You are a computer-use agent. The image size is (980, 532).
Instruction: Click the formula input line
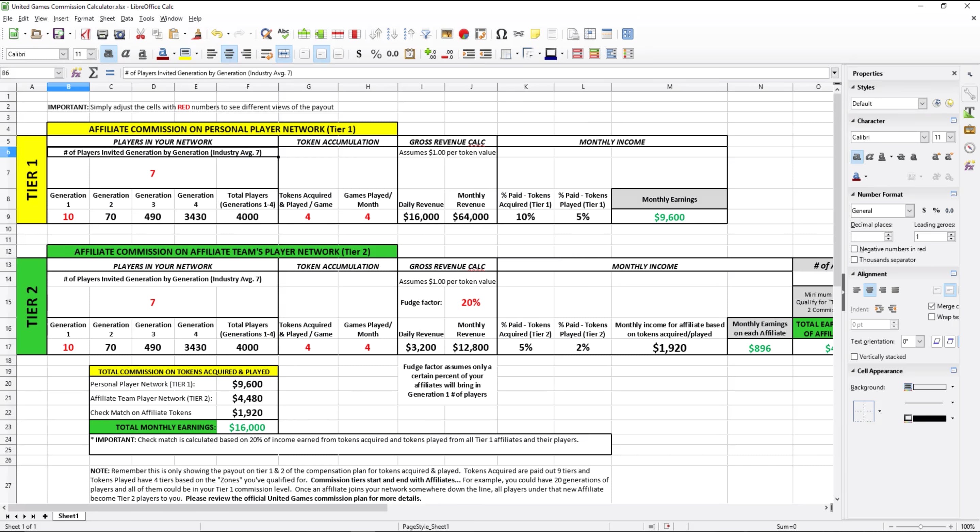476,73
